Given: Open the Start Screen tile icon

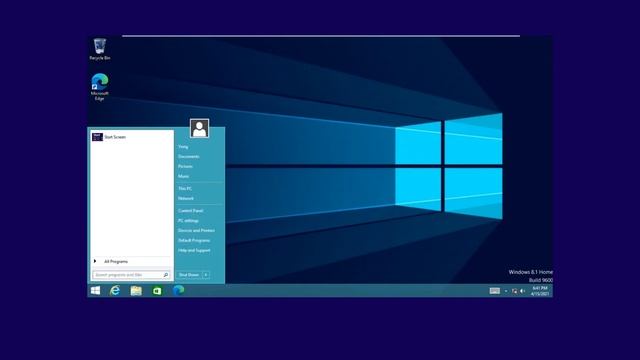Looking at the screenshot, I should [x=97, y=137].
